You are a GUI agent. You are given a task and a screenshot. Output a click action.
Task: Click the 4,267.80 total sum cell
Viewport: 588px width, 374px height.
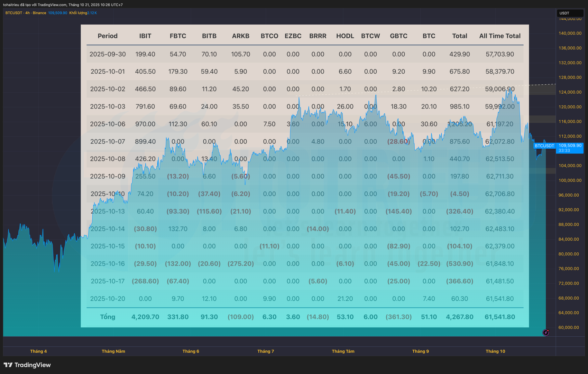[459, 317]
